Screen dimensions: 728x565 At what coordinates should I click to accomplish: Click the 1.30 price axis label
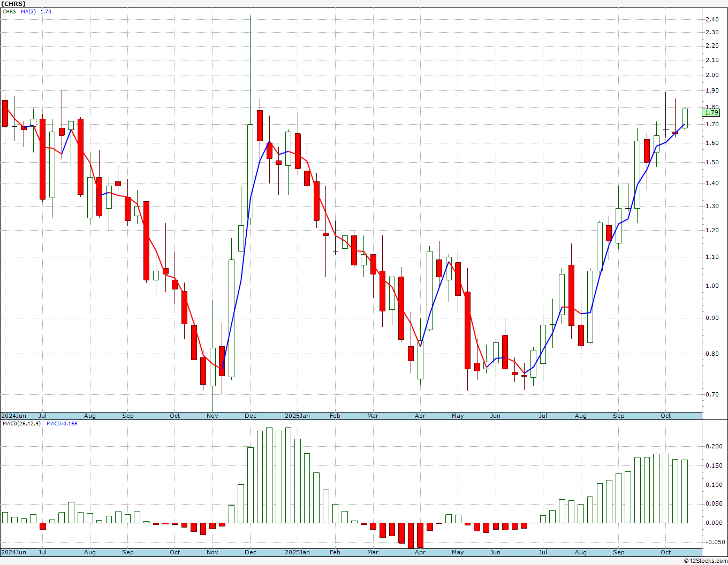point(712,206)
